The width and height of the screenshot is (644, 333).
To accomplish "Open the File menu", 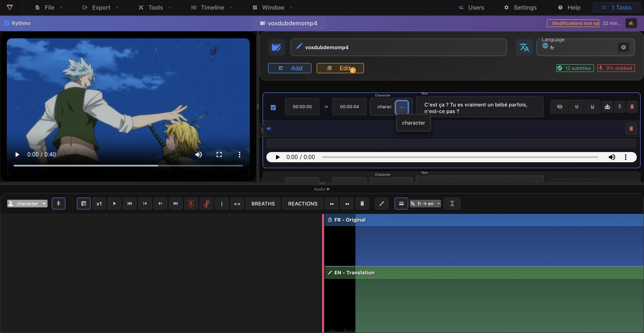I will tap(49, 7).
